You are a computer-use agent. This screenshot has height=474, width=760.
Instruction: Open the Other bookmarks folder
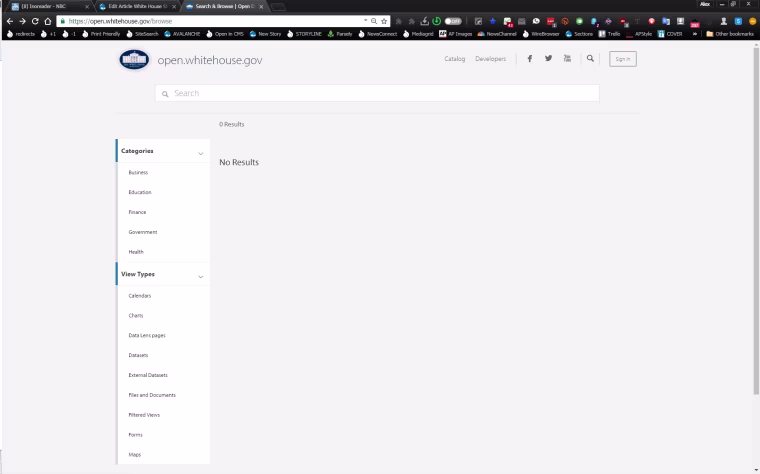click(730, 34)
